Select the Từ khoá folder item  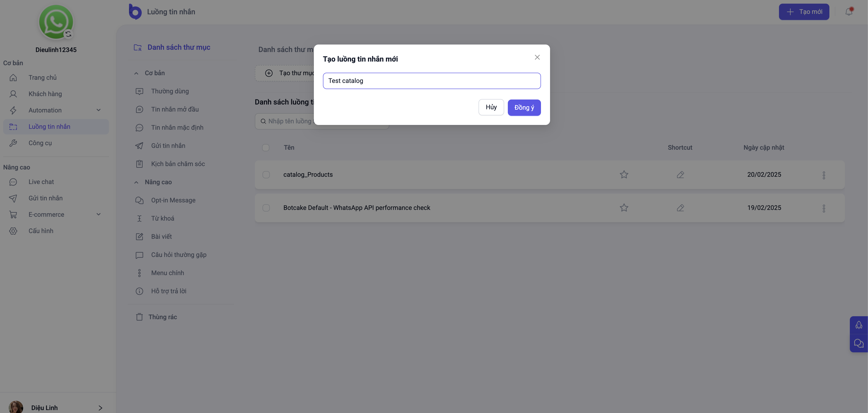click(x=162, y=219)
